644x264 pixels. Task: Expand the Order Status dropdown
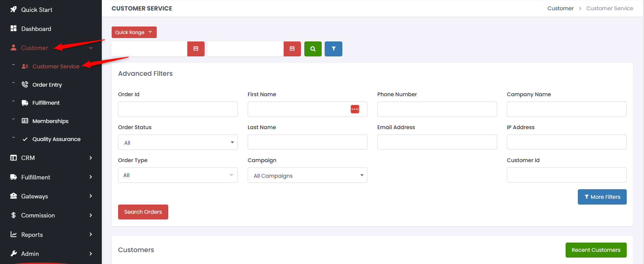pos(178,142)
